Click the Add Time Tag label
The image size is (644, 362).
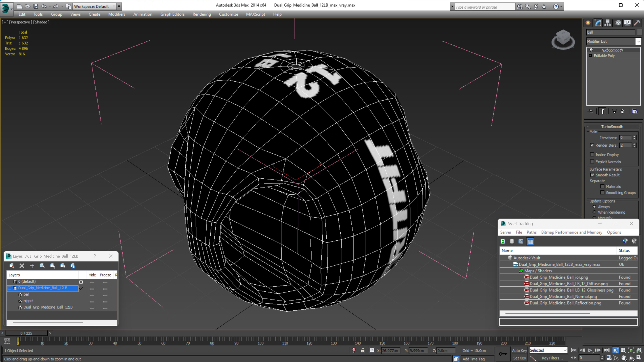[474, 359]
